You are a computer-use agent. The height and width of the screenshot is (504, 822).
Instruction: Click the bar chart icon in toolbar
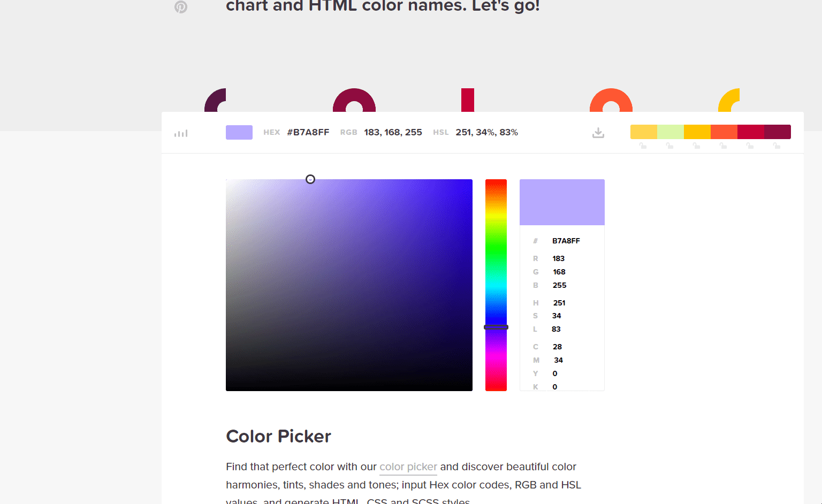click(181, 133)
